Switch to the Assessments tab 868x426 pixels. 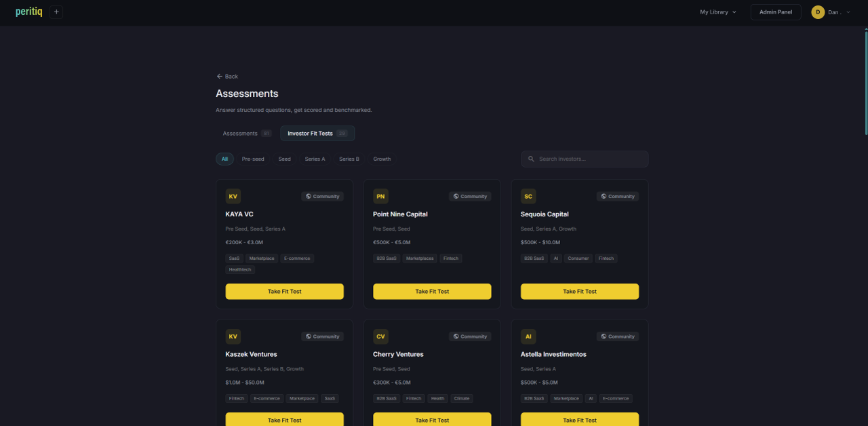pos(247,134)
